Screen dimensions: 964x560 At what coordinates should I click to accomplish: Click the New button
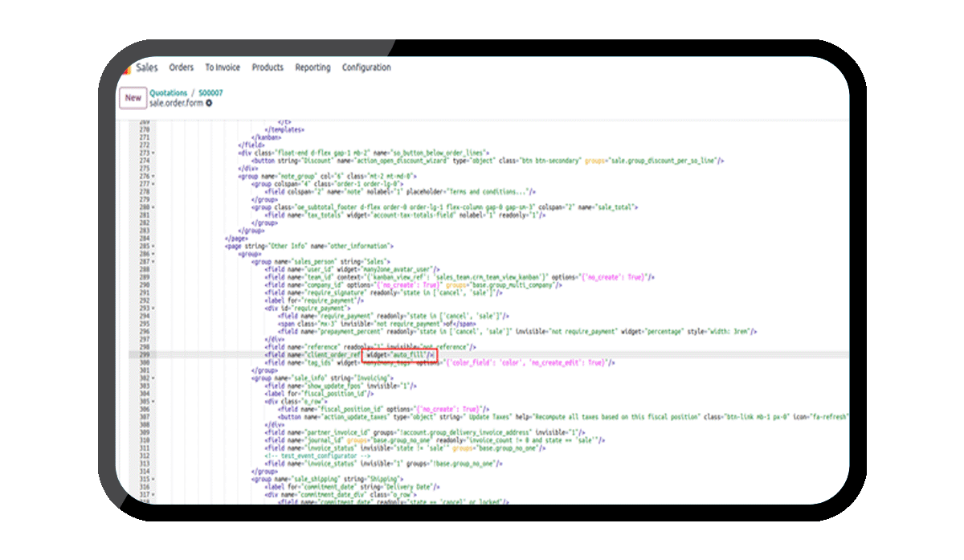133,98
